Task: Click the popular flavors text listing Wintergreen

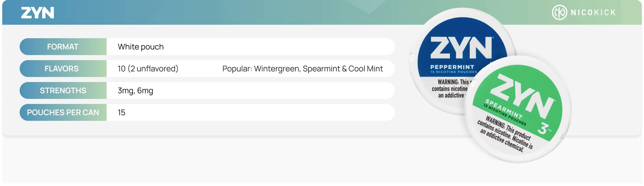Action: [303, 69]
